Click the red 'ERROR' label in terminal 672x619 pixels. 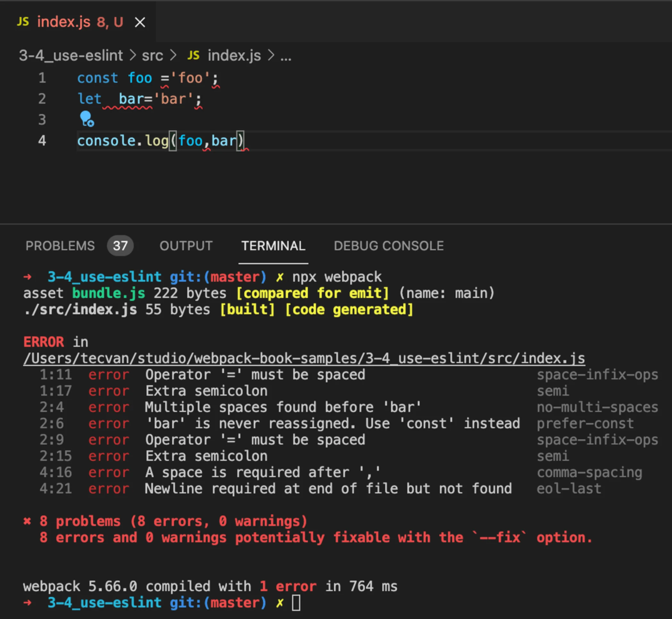tap(44, 342)
